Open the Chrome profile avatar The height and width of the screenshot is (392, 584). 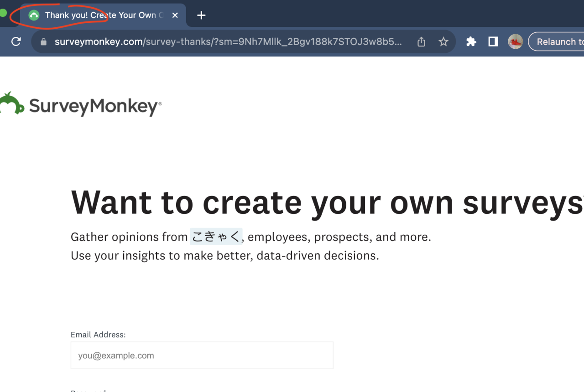tap(516, 42)
